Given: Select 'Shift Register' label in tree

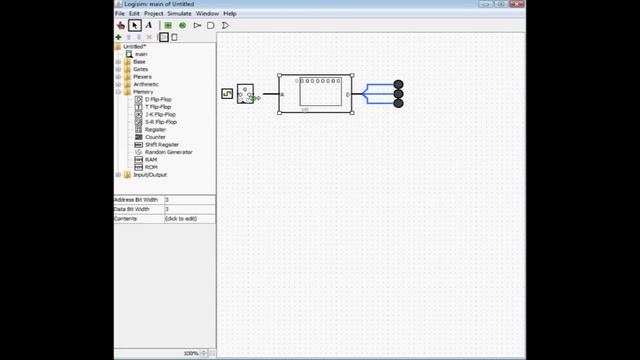Looking at the screenshot, I should pos(162,144).
